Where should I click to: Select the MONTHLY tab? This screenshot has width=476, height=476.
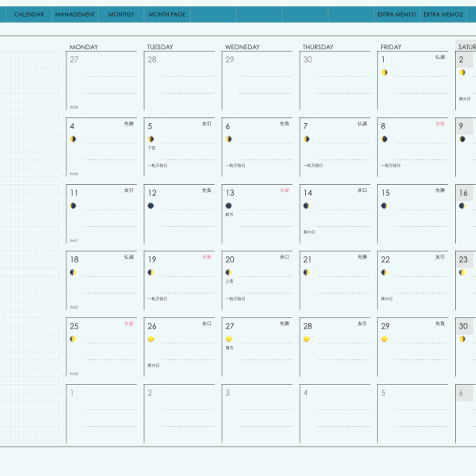pos(121,14)
